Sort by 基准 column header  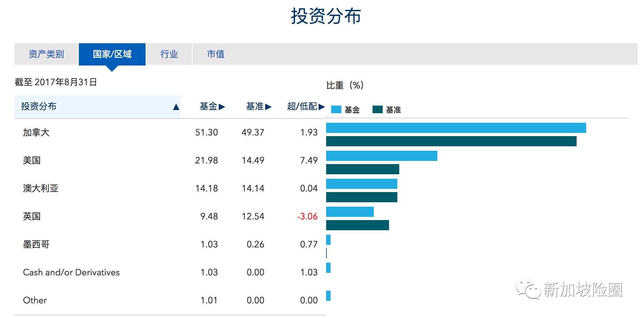click(258, 106)
